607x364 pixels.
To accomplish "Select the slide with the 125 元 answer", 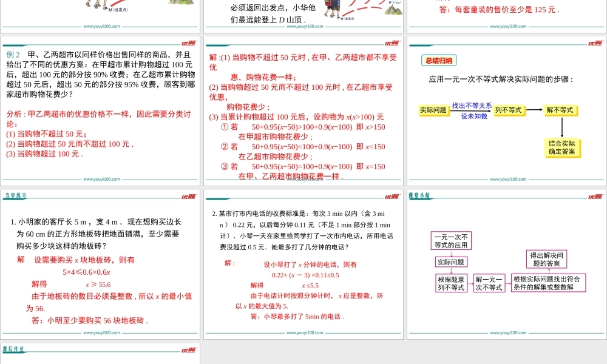I will 506,13.
